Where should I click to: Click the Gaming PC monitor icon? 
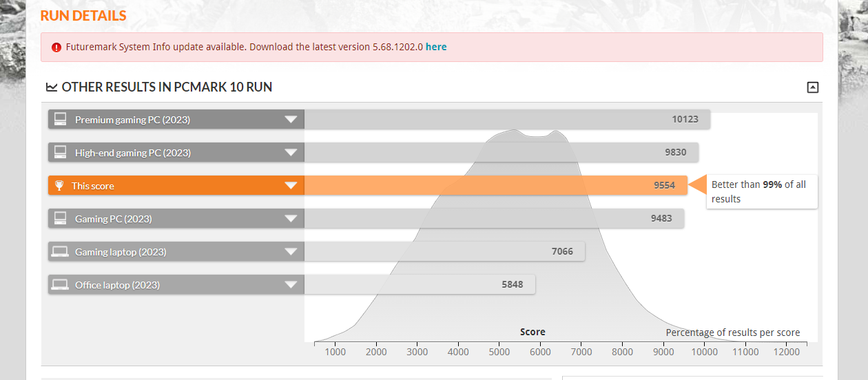tap(60, 218)
